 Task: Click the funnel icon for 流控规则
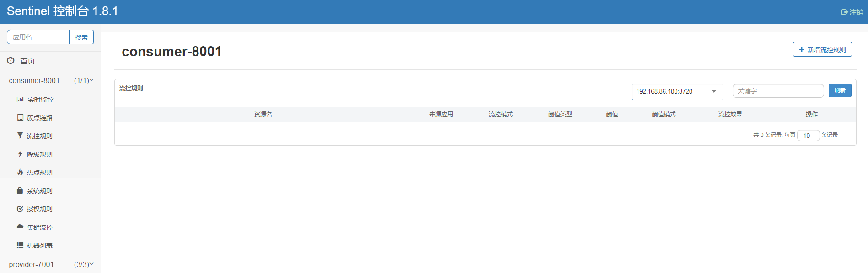pyautogui.click(x=20, y=136)
